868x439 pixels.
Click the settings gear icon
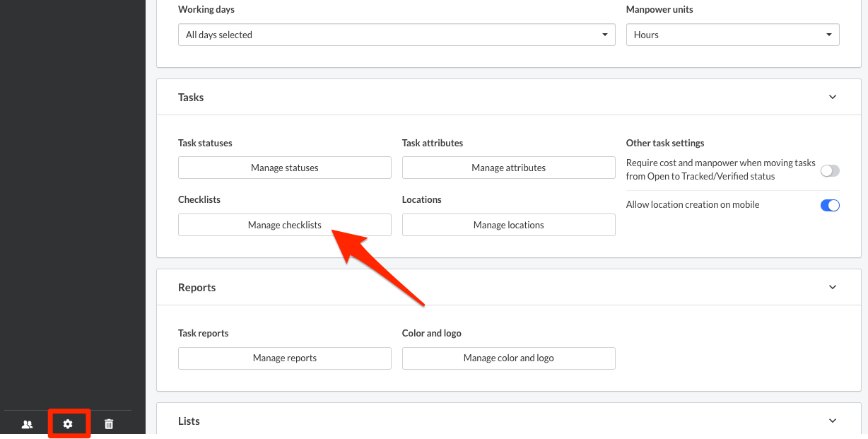pos(68,424)
